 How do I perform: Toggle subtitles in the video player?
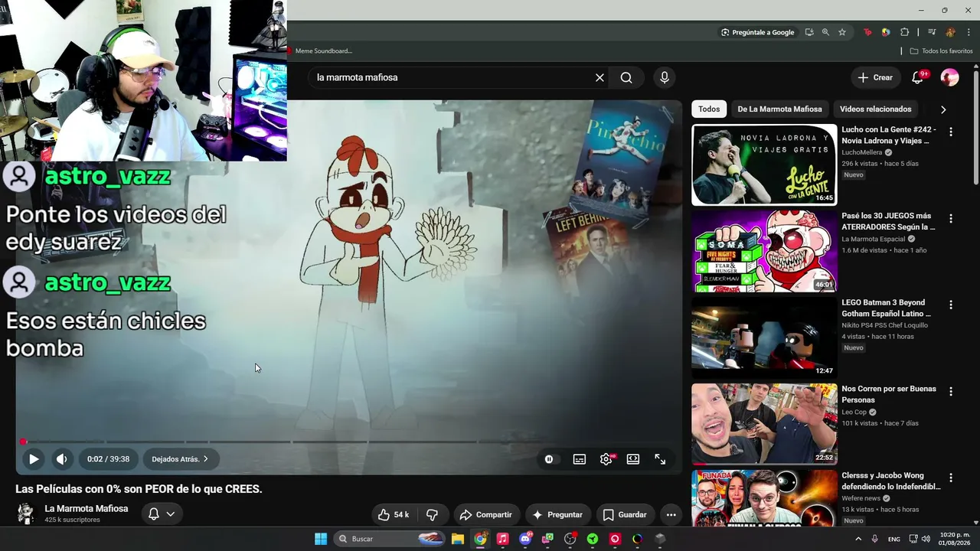tap(580, 459)
